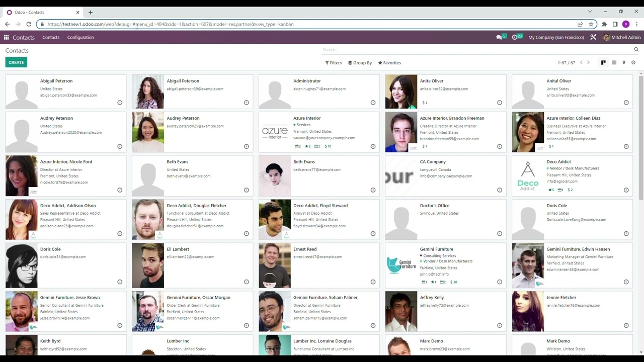Screen dimensions: 644x362
Task: Open the browser side panel
Action: tap(615, 24)
